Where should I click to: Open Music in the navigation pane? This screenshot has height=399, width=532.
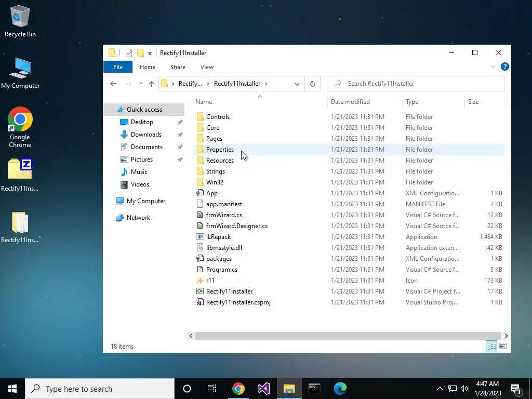139,171
